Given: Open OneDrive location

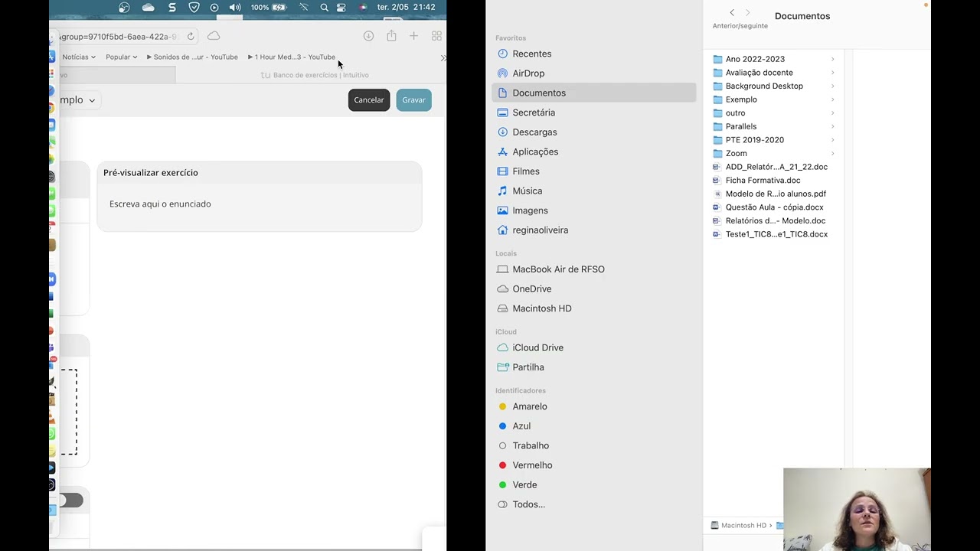Looking at the screenshot, I should [x=593, y=289].
